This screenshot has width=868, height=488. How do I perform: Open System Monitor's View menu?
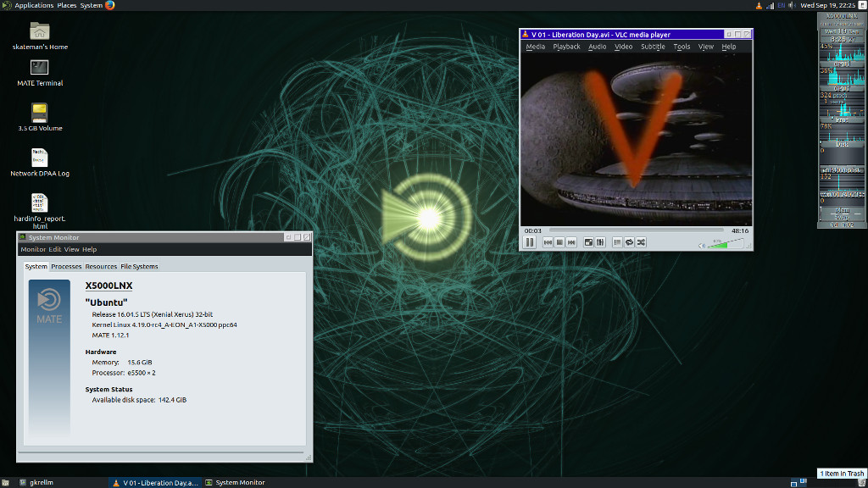point(71,250)
